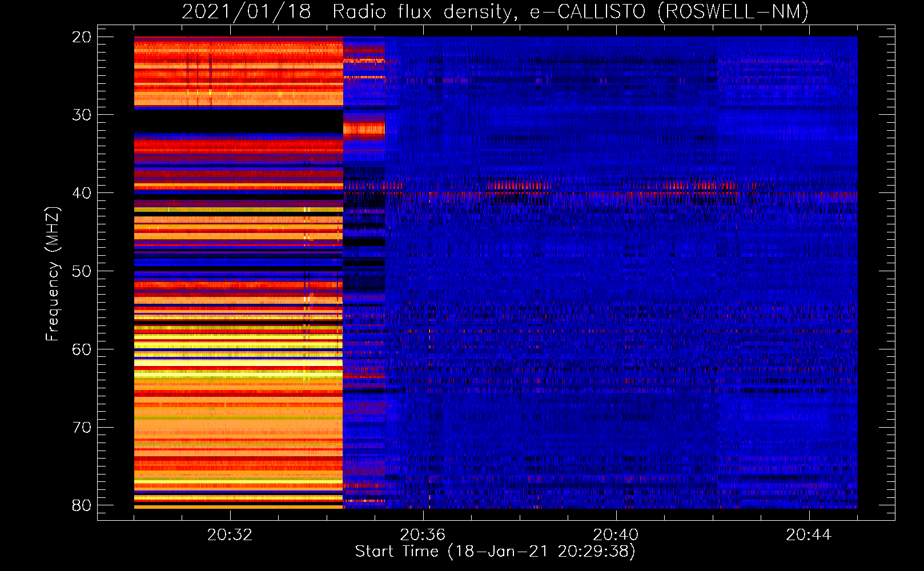Click the '20' frequency tick label
This screenshot has width=924, height=571.
click(82, 37)
